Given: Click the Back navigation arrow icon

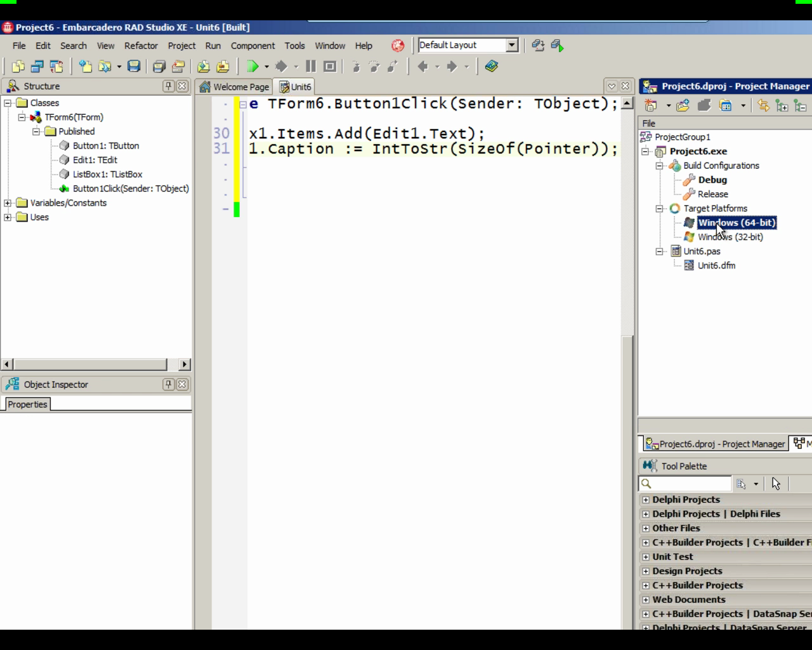Looking at the screenshot, I should tap(423, 66).
